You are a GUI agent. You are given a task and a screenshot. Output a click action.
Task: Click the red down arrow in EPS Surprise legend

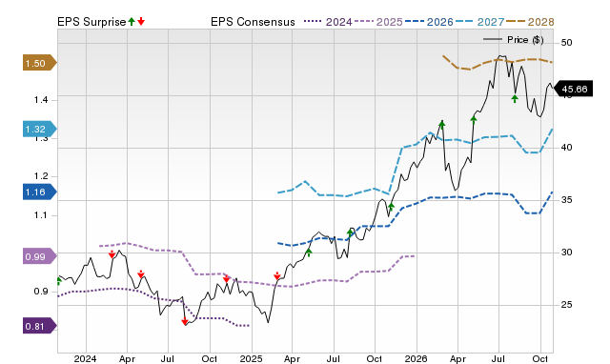[x=141, y=21]
